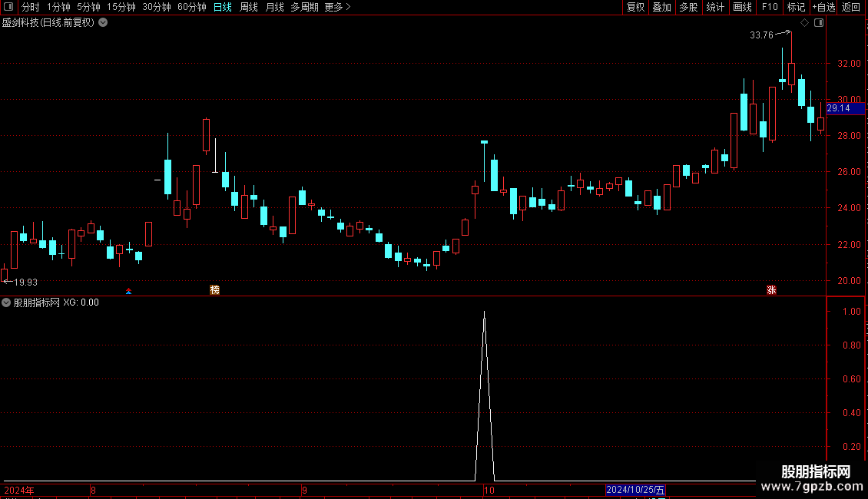The height and width of the screenshot is (499, 868).
Task: Switch to 日线 daily chart
Action: 223,7
